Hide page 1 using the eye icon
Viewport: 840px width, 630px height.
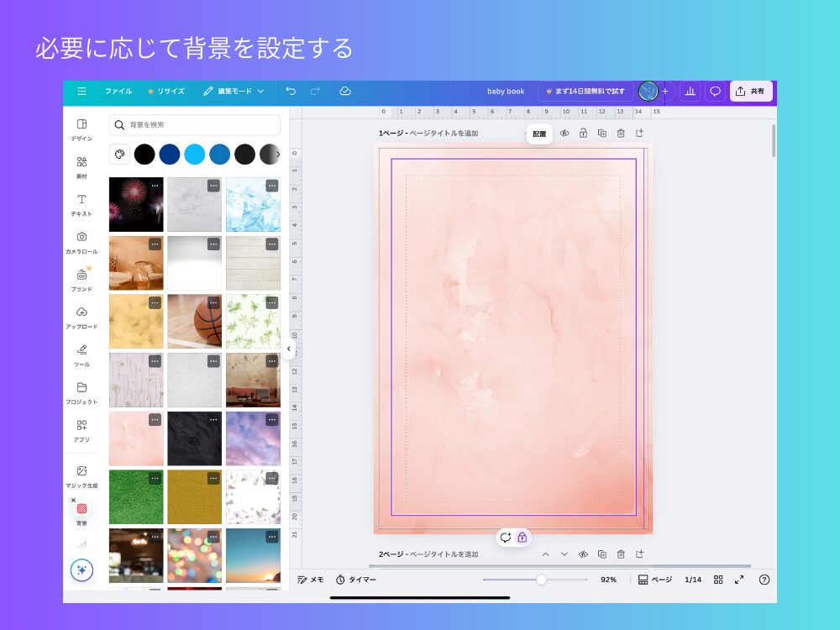(x=565, y=134)
